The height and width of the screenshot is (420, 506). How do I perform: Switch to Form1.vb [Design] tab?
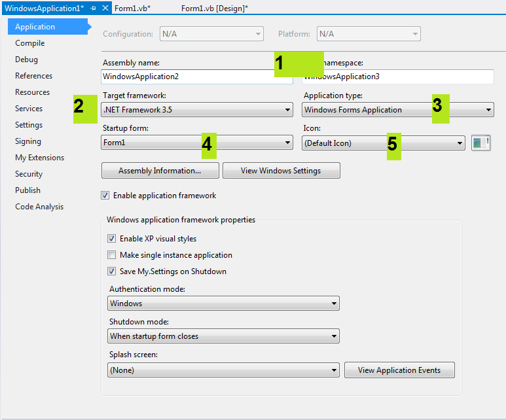click(215, 9)
